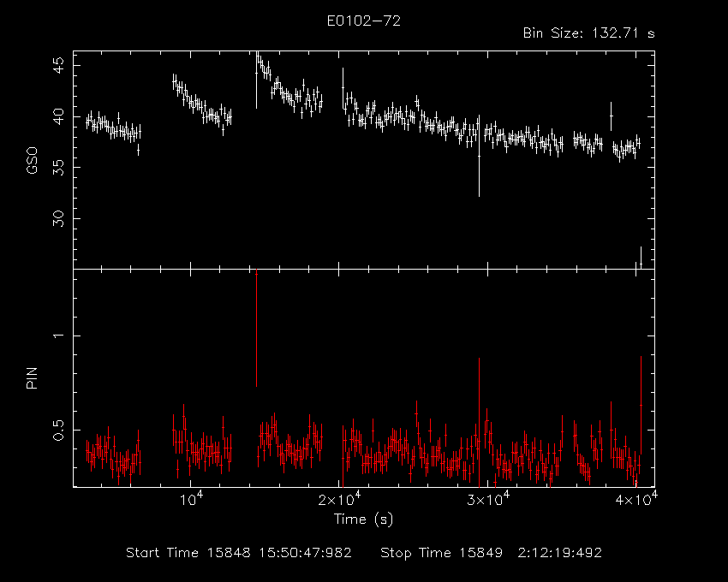
Task: Click the PIN axis value 0.5
Action: [59, 431]
